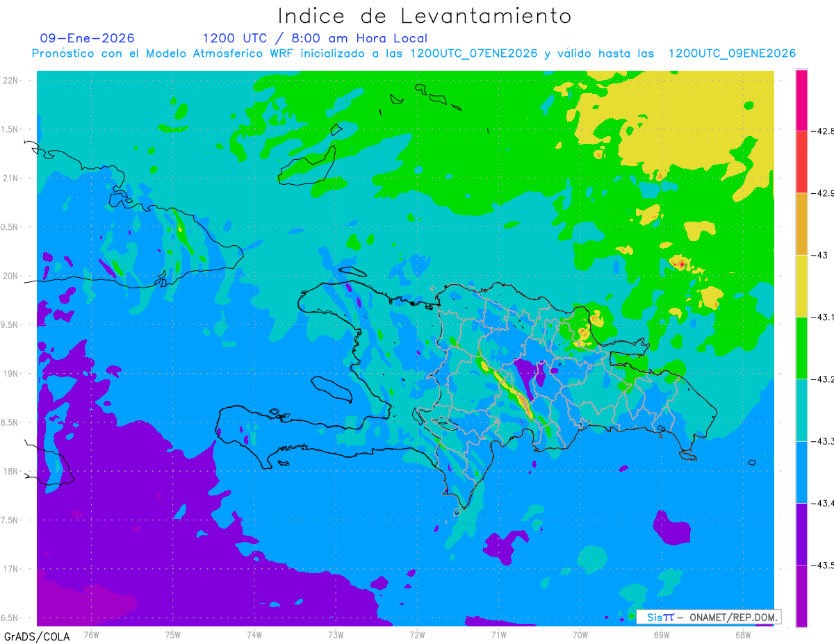Screen dimensions: 834x644
Task: Pick the teal legend swatch above -43.3
Action: [801, 410]
